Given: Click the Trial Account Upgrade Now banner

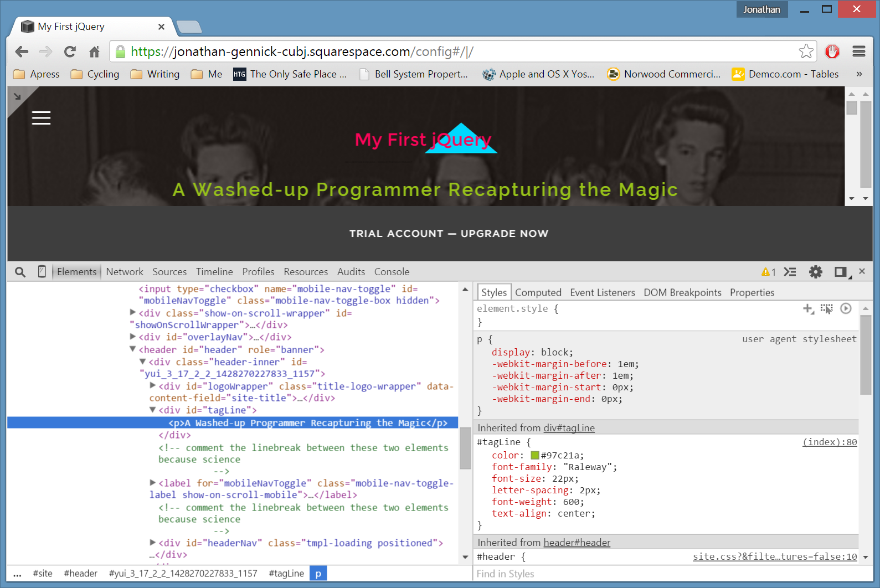Looking at the screenshot, I should pyautogui.click(x=449, y=234).
